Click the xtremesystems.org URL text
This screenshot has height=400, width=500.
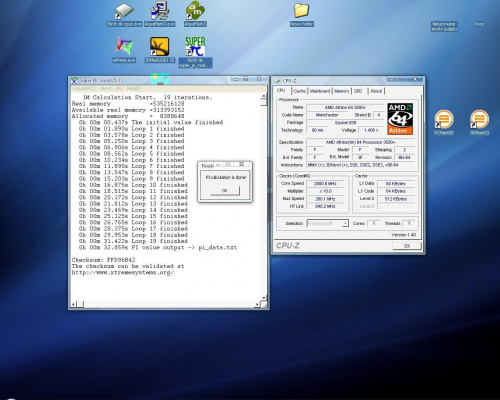[123, 273]
